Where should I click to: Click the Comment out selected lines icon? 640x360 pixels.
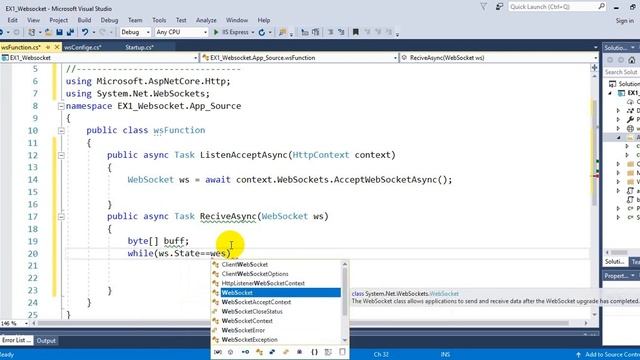pyautogui.click(x=330, y=32)
